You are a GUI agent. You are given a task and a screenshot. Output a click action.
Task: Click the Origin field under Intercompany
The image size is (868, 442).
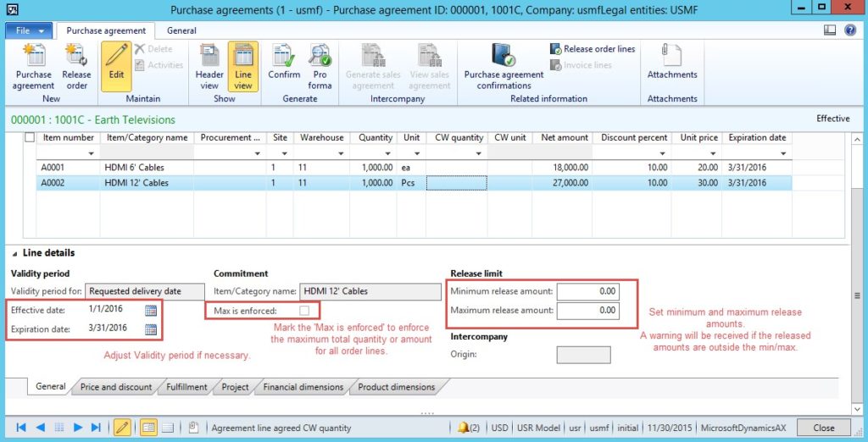[x=583, y=355]
